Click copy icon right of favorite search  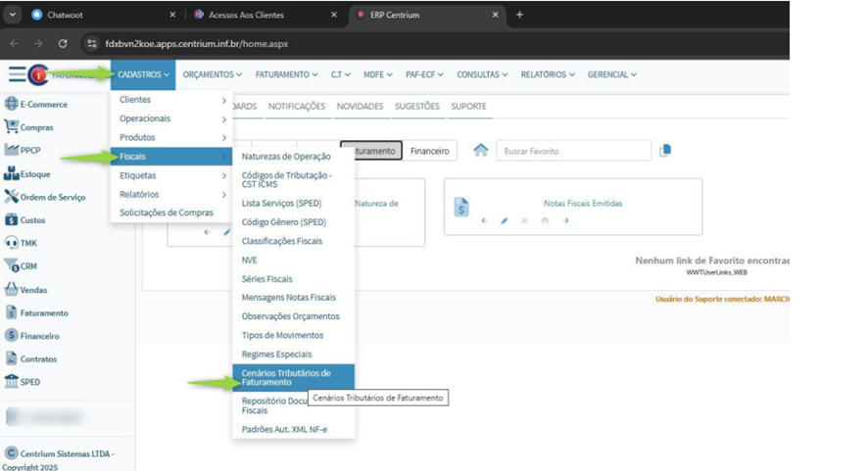click(666, 151)
